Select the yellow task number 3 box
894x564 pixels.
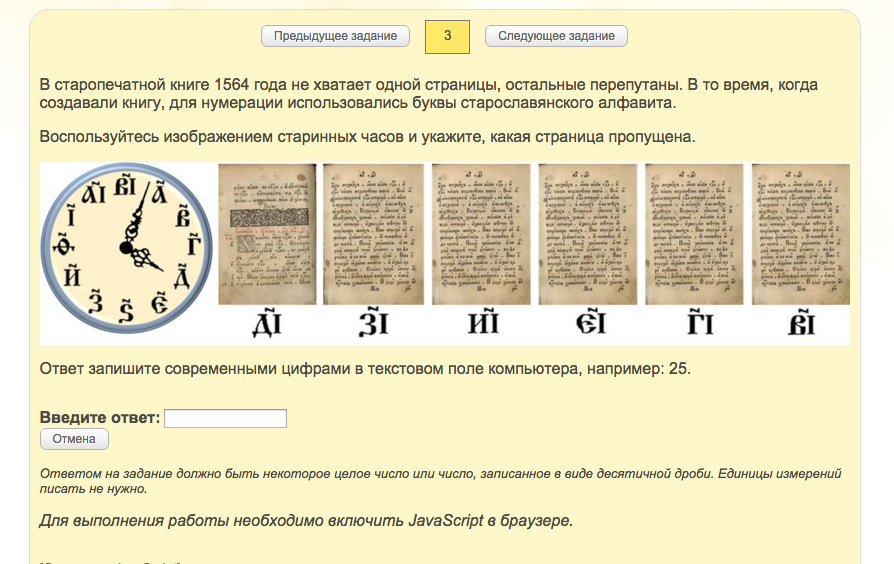click(447, 36)
